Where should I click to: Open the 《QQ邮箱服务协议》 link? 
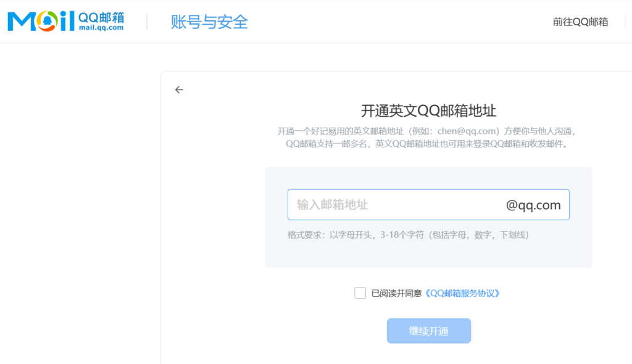coord(462,293)
